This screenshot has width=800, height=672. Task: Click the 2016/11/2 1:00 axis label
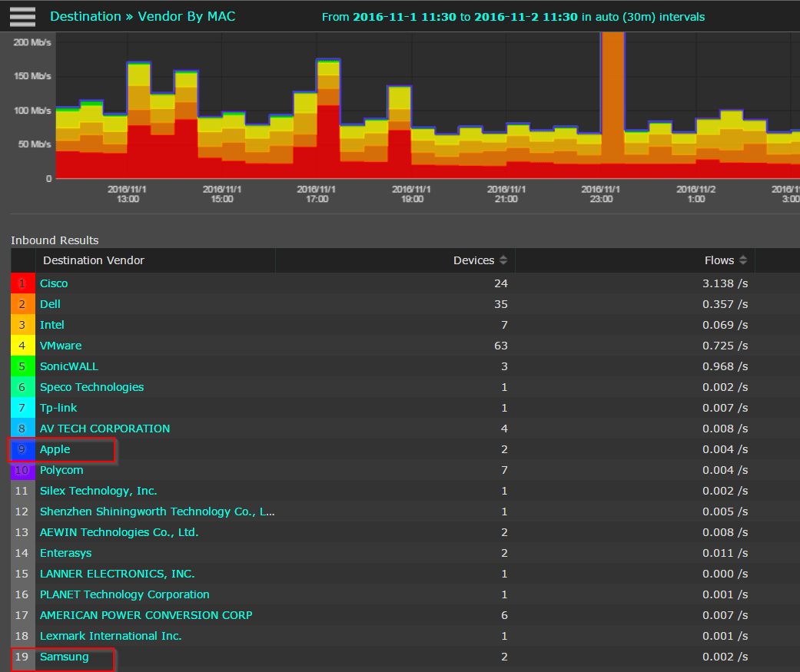[x=696, y=194]
